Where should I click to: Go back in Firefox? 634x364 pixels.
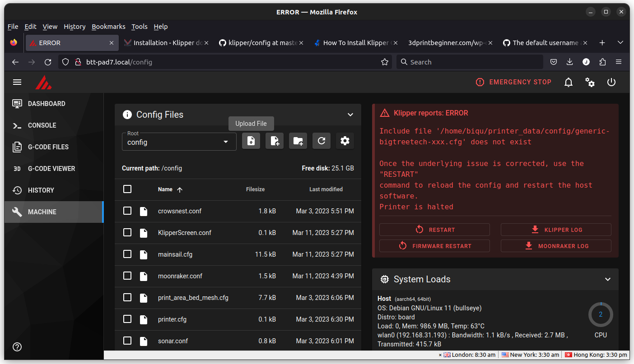coord(15,62)
